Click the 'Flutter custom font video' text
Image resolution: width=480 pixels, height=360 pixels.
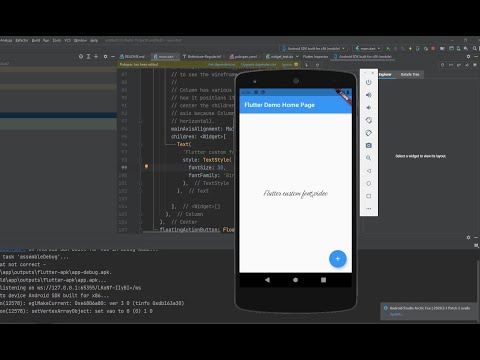295,193
